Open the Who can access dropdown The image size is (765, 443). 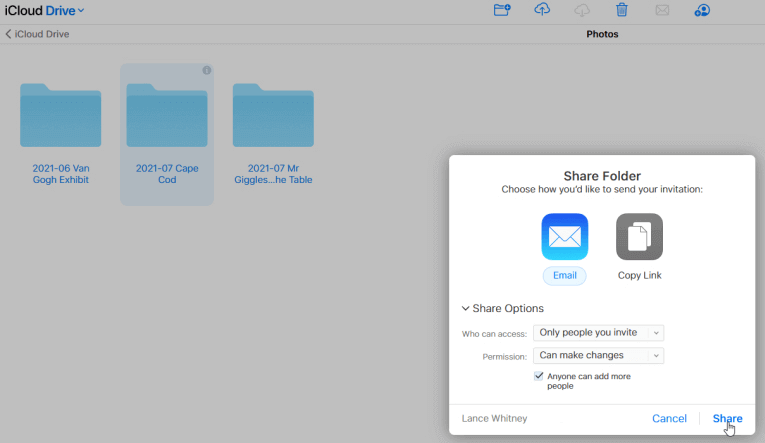pyautogui.click(x=598, y=333)
